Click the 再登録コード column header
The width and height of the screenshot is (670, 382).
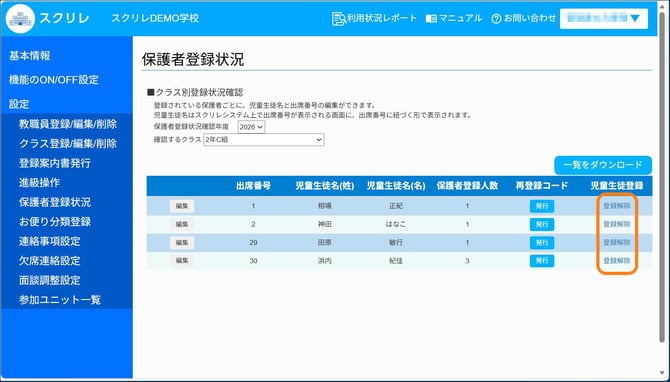pos(542,186)
